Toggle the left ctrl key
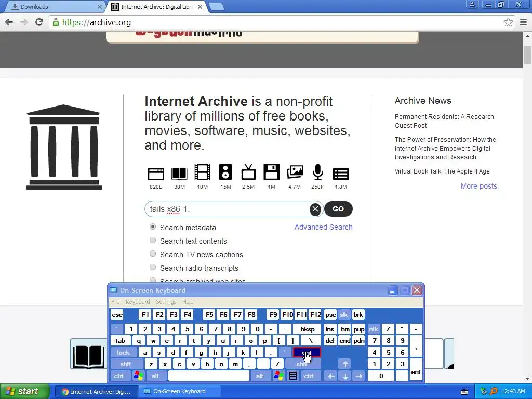This screenshot has height=399, width=532. tap(119, 376)
